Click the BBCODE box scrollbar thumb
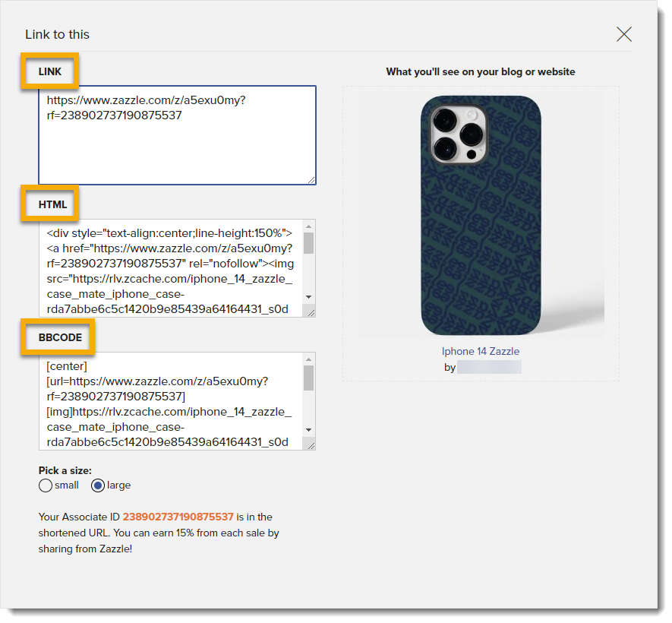 308,378
